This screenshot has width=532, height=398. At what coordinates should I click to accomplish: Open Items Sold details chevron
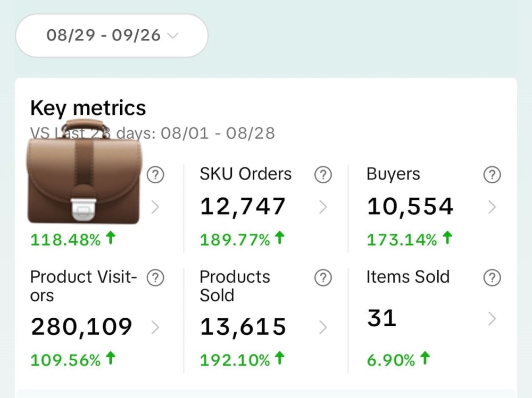(x=492, y=319)
